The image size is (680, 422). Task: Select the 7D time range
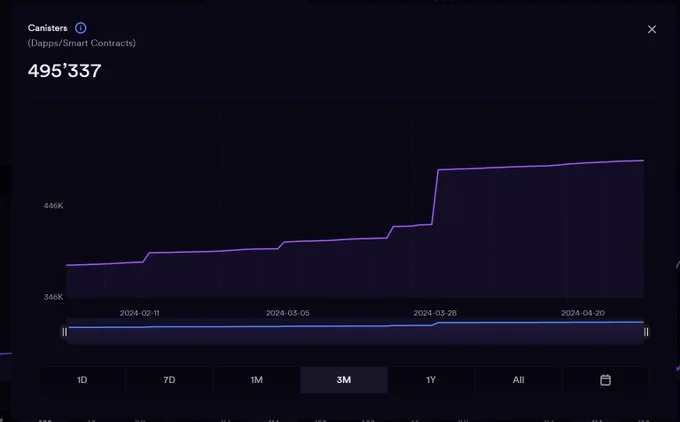pos(169,380)
